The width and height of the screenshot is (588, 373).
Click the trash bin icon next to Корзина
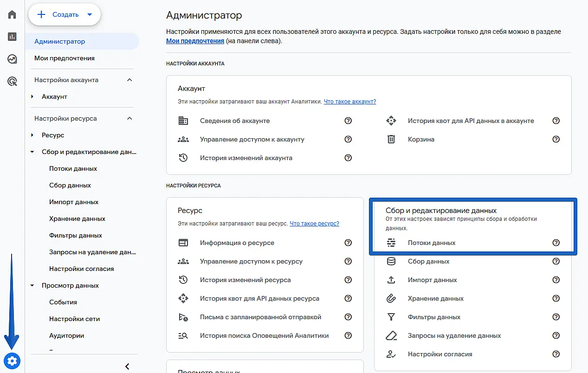[391, 139]
